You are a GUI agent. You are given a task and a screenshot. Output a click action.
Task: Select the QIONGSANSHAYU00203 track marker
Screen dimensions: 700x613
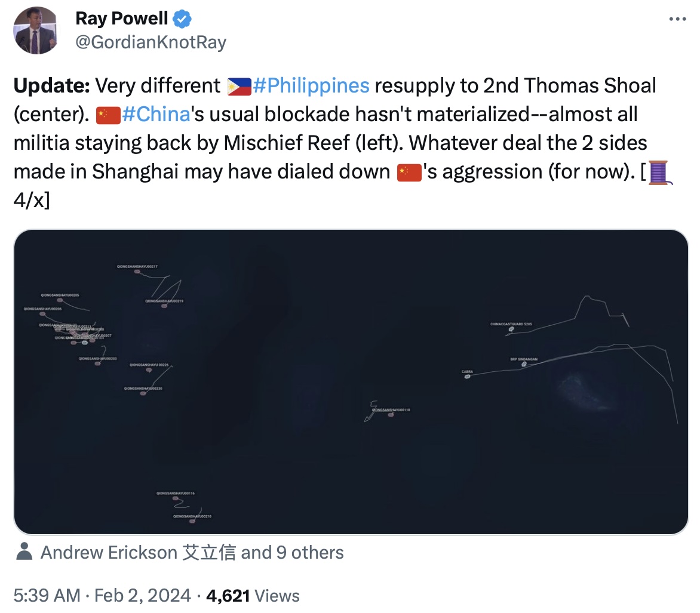click(98, 363)
